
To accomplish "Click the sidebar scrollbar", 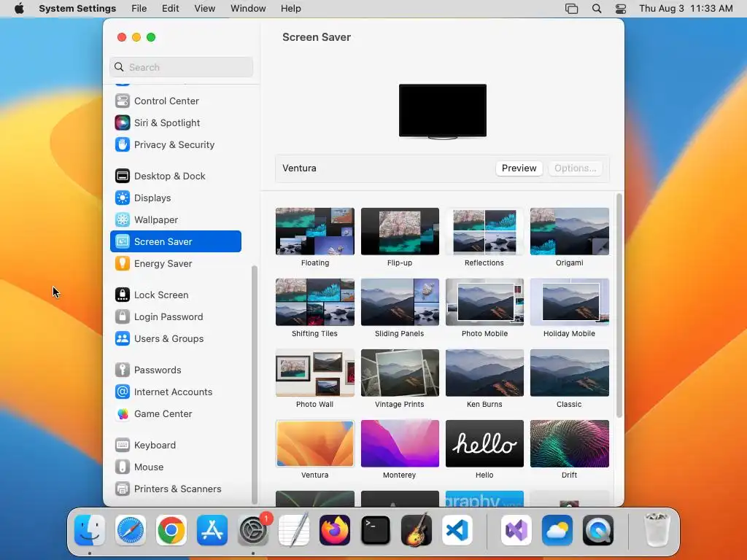I will [254, 385].
